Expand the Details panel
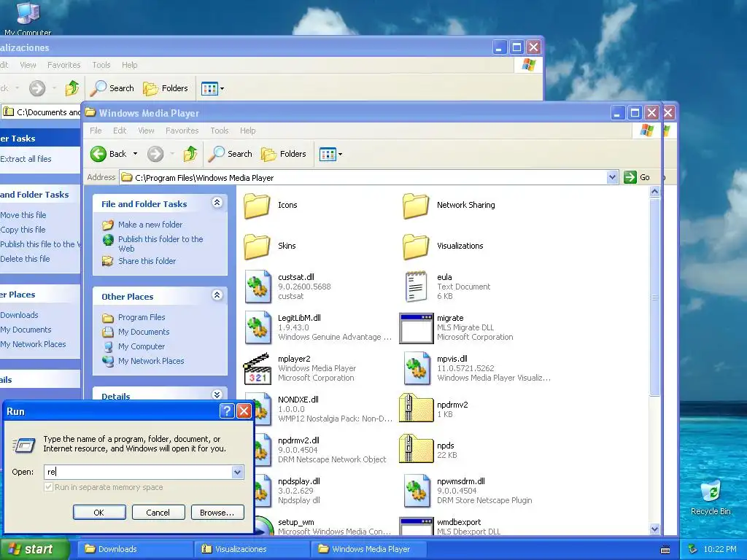 [x=217, y=394]
